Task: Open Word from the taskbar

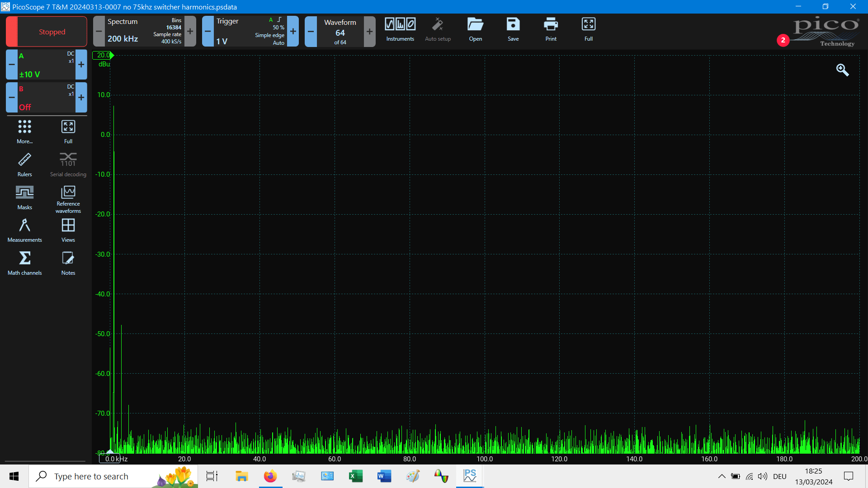Action: click(x=384, y=476)
